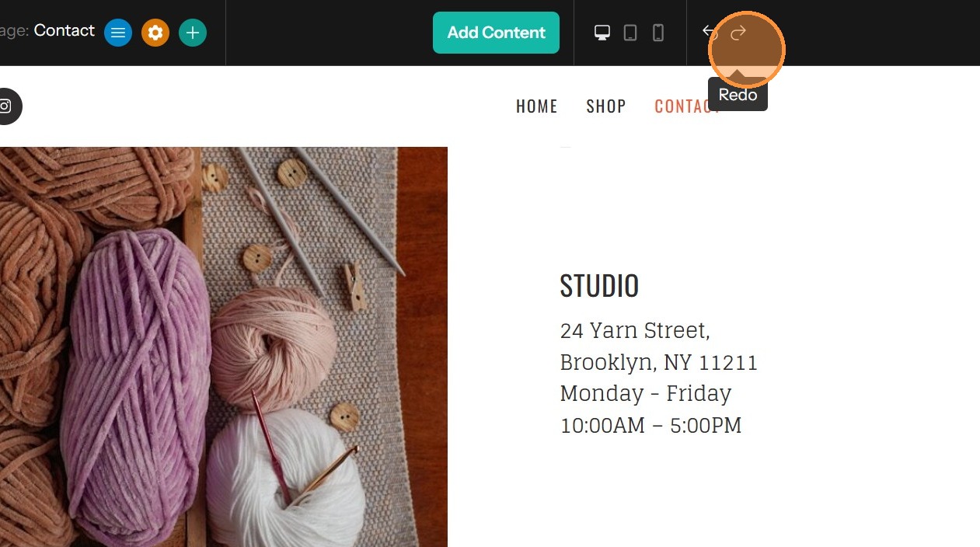This screenshot has width=980, height=547.
Task: Select the yarn photo image
Action: (x=224, y=347)
